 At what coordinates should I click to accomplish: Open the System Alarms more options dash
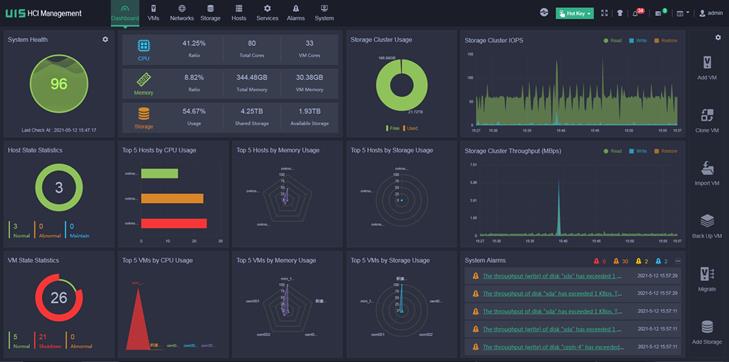pyautogui.click(x=677, y=261)
